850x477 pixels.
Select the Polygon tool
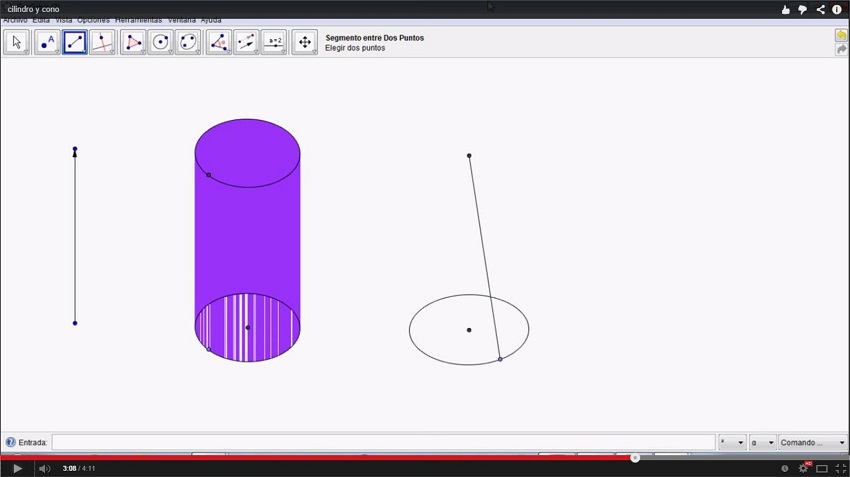132,42
